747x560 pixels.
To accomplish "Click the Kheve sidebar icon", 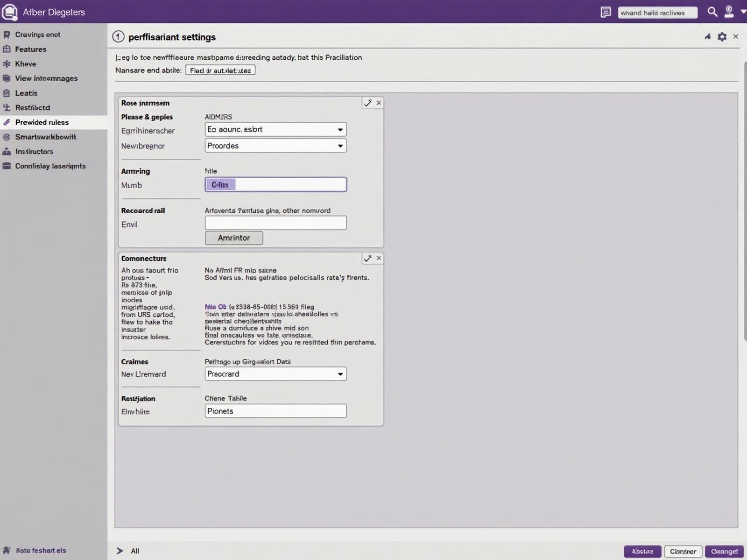I will point(7,64).
